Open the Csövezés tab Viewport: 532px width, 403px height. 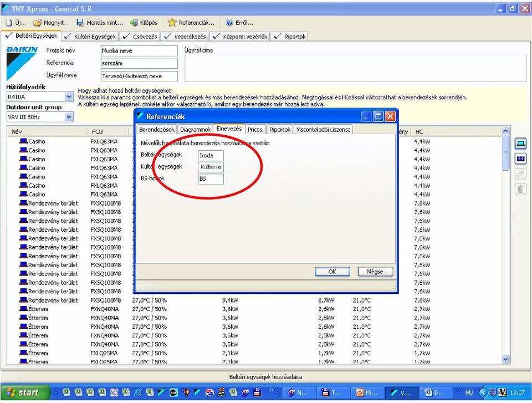[x=140, y=37]
